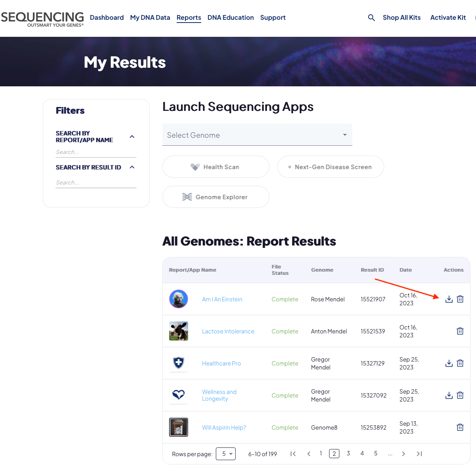476x472 pixels.
Task: Go to previous page of results
Action: click(309, 454)
